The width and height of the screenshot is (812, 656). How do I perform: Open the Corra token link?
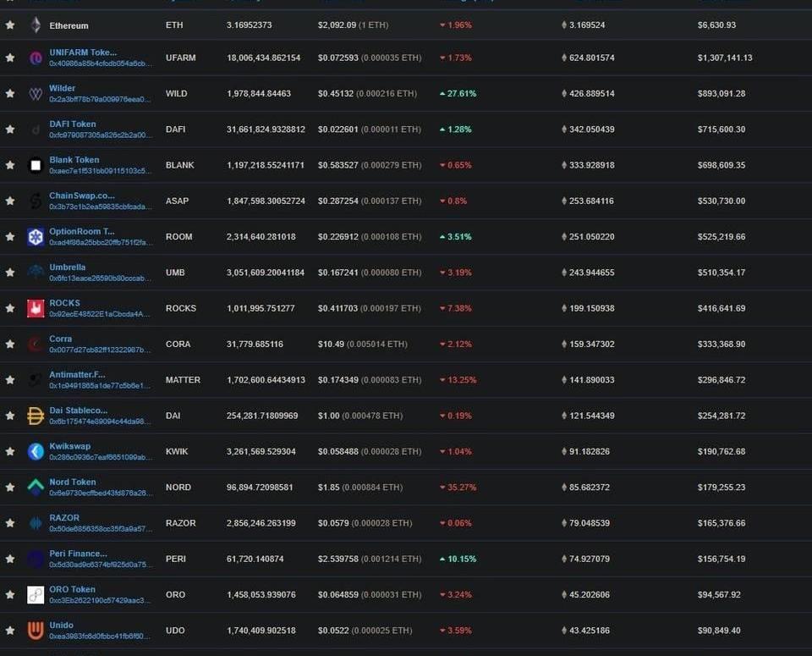pyautogui.click(x=60, y=339)
